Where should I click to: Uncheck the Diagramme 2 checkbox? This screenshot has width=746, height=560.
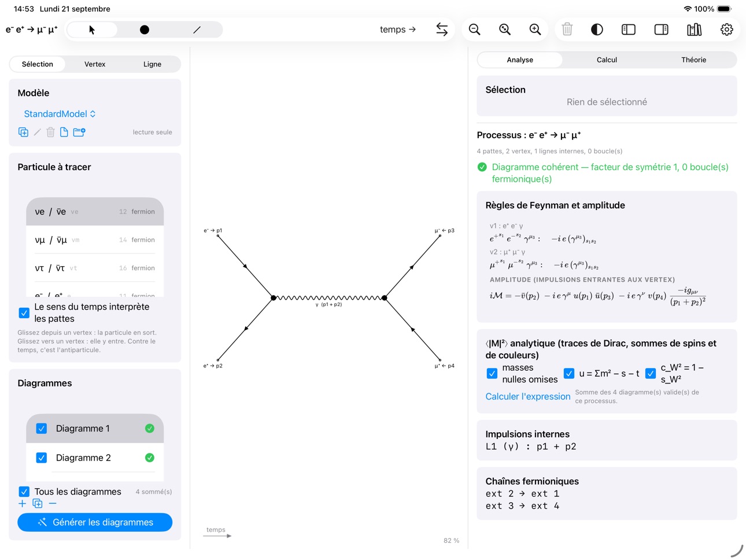(x=42, y=458)
